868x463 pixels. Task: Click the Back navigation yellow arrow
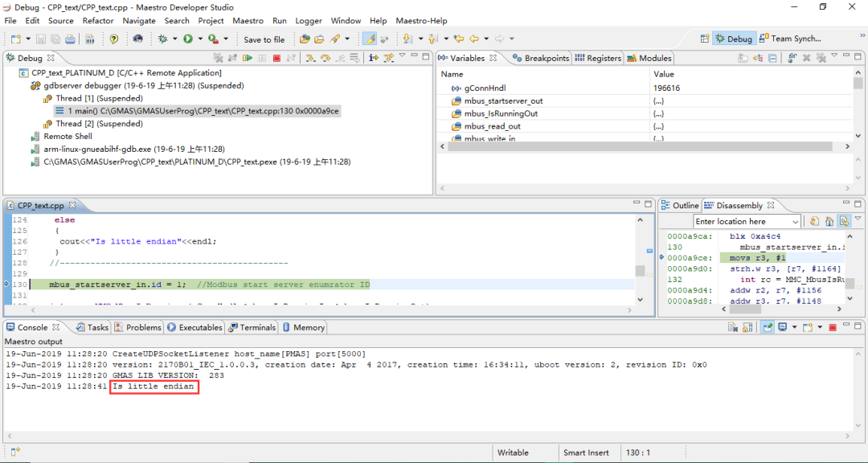(474, 39)
